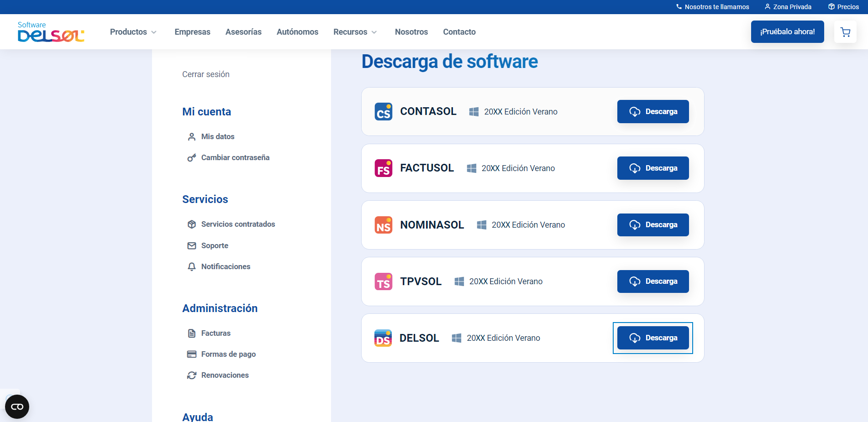
Task: Open Cambiar contraseña link
Action: point(235,158)
